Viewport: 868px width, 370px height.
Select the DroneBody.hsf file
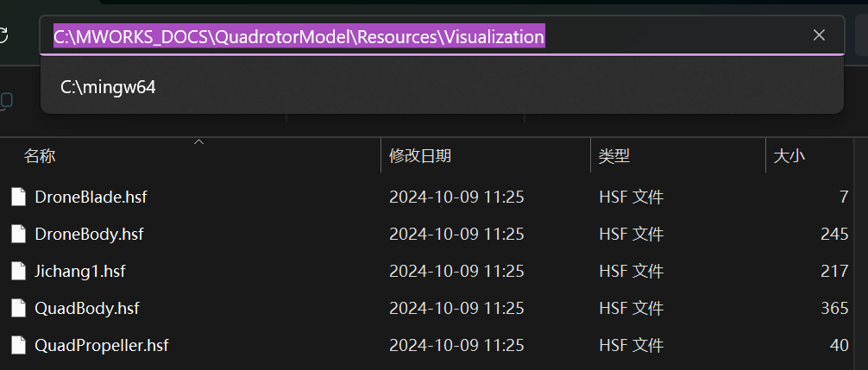(x=89, y=234)
